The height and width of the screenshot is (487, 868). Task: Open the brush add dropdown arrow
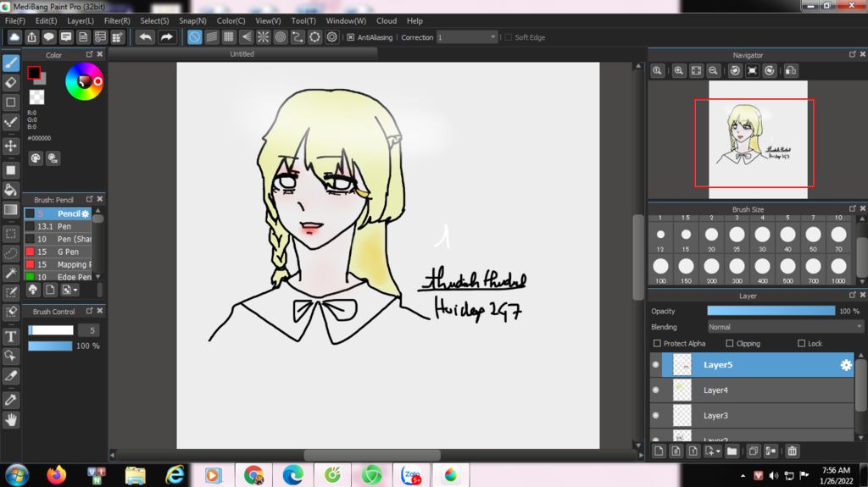pyautogui.click(x=75, y=290)
